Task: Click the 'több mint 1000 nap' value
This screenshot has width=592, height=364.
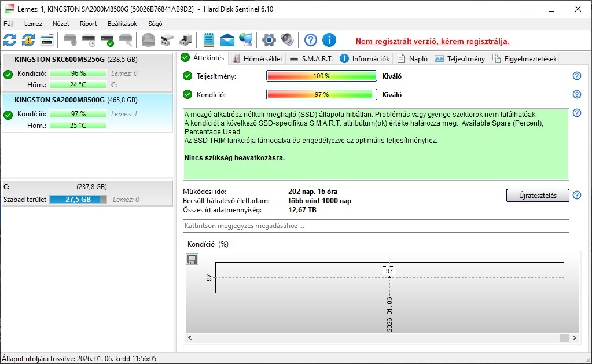Action: coord(320,201)
